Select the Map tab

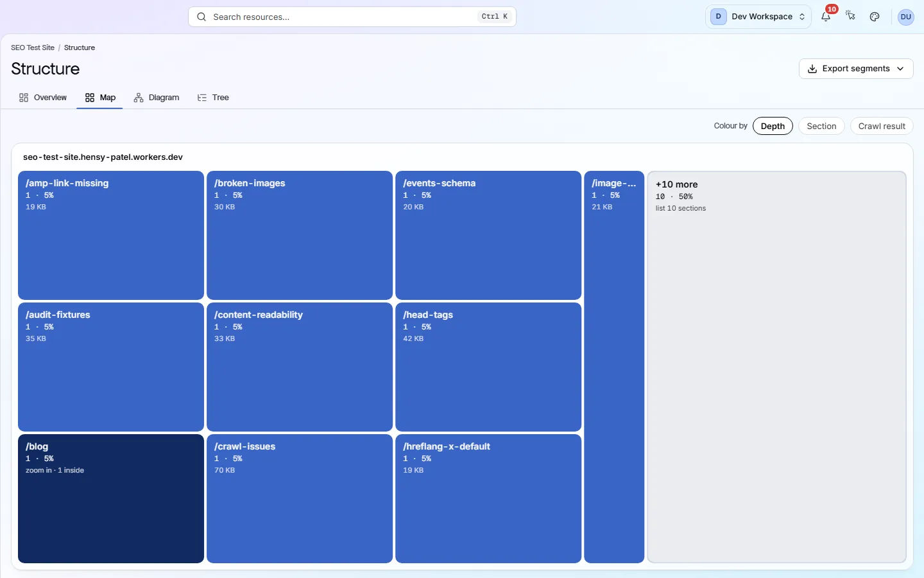point(100,98)
